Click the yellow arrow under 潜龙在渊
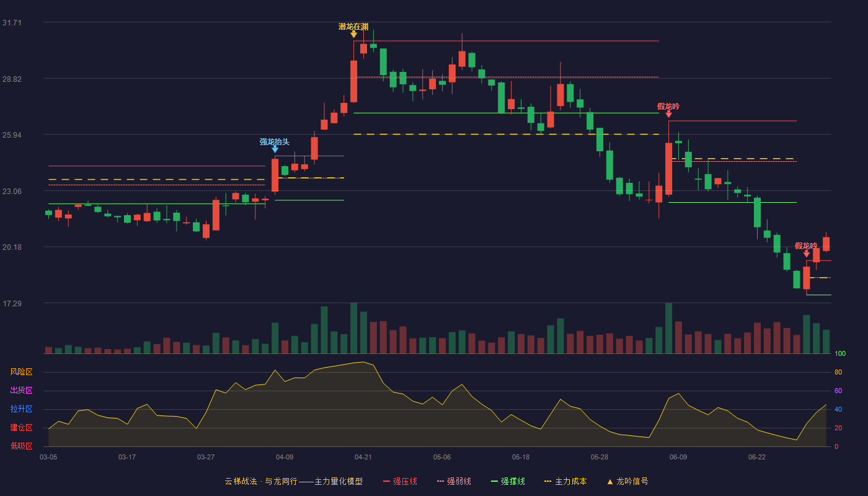 (353, 34)
